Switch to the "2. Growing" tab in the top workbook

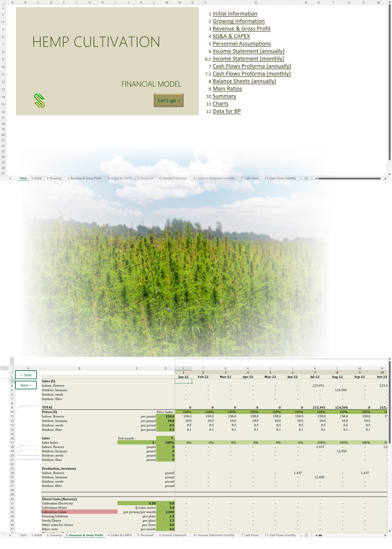(x=54, y=178)
